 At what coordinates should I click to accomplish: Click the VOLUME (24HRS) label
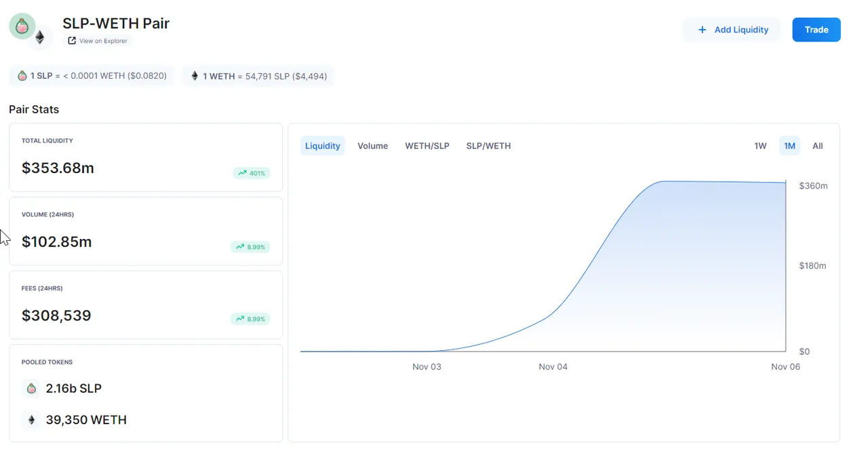click(x=47, y=214)
